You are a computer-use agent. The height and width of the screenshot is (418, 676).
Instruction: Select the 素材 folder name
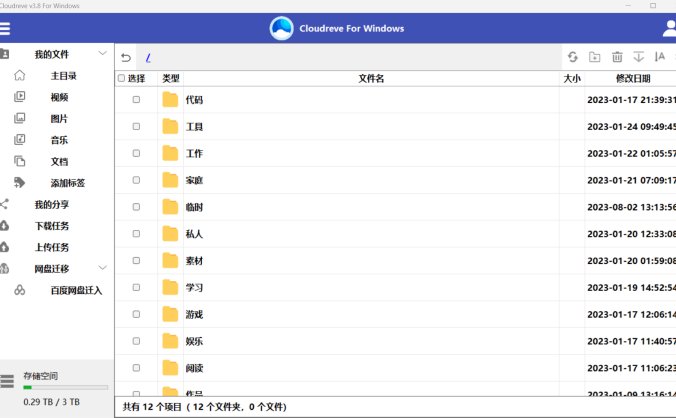click(x=194, y=261)
